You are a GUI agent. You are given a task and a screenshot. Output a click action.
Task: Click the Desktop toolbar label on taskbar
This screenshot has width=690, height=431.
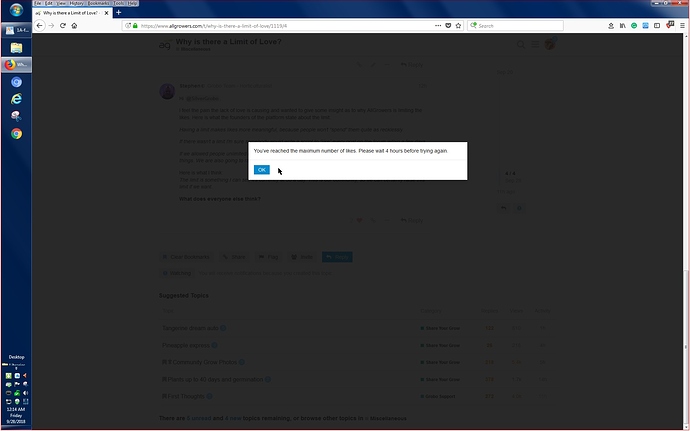tap(16, 357)
